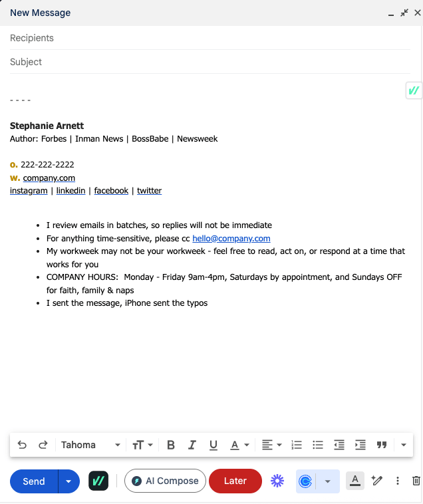This screenshot has height=504, width=423.
Task: Insert a bulleted list
Action: (318, 445)
